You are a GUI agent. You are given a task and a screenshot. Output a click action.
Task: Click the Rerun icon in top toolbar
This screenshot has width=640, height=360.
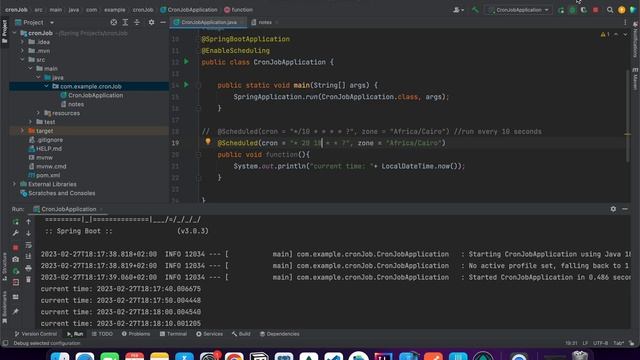561,10
